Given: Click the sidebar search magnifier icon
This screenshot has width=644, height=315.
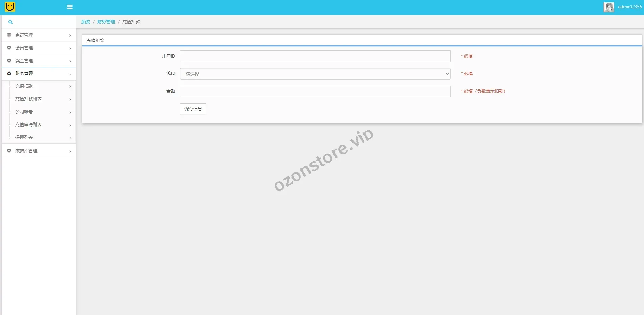Looking at the screenshot, I should click(10, 22).
